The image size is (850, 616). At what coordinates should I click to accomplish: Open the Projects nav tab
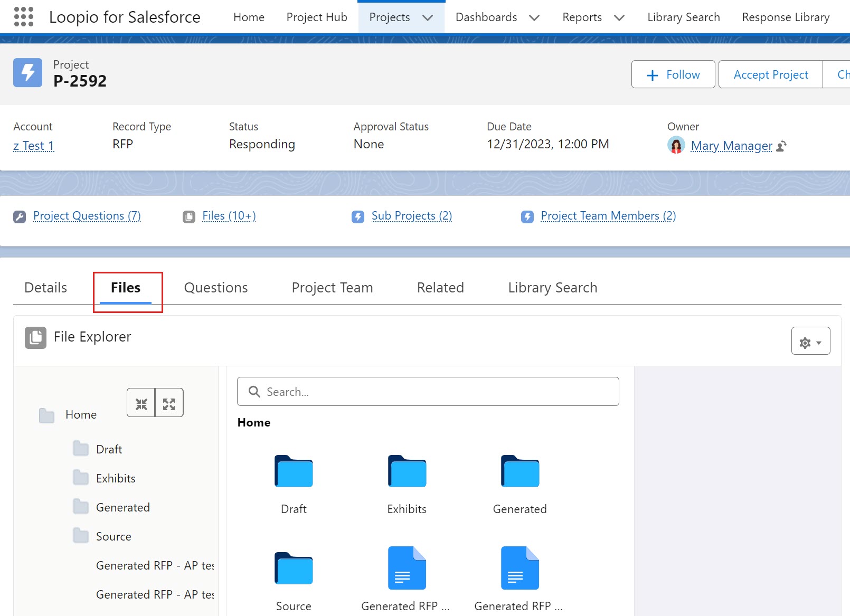390,17
